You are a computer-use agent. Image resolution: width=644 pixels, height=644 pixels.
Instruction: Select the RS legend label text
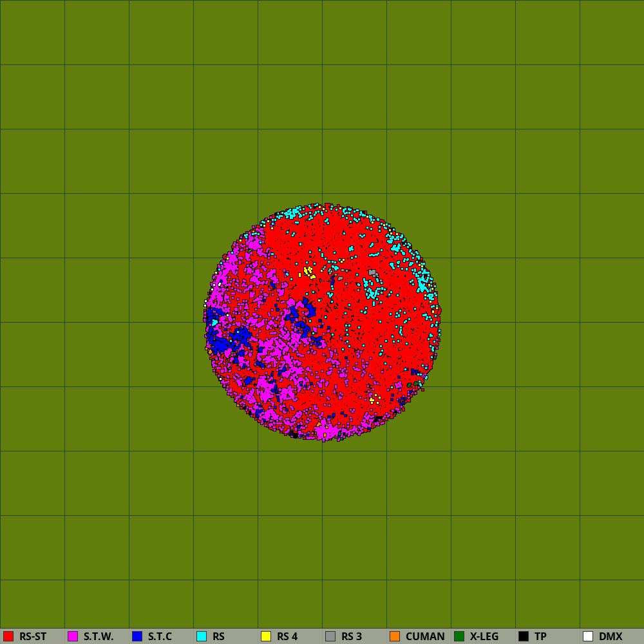point(218,637)
